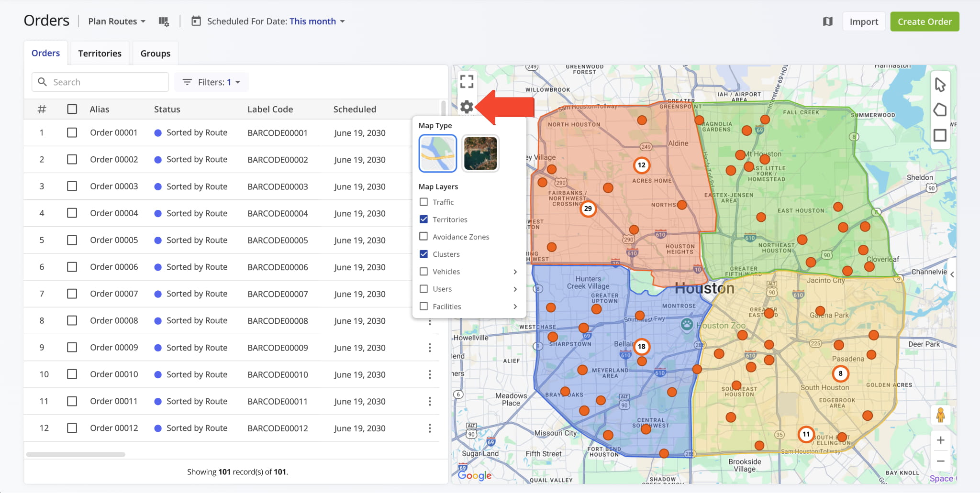Open the three-dot menu for Order 00010
The width and height of the screenshot is (980, 493).
click(x=430, y=374)
